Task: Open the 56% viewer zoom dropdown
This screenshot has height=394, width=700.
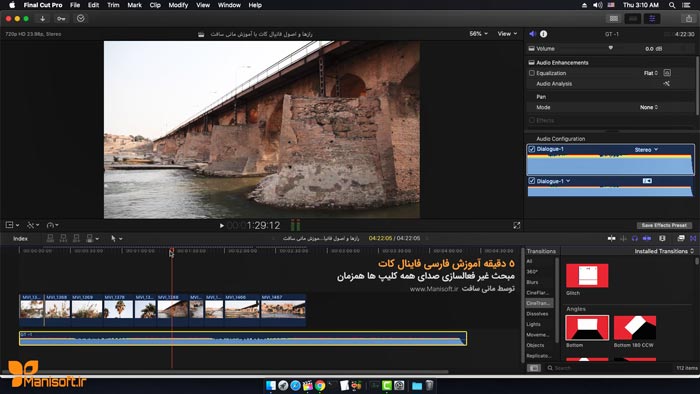Action: tap(478, 34)
